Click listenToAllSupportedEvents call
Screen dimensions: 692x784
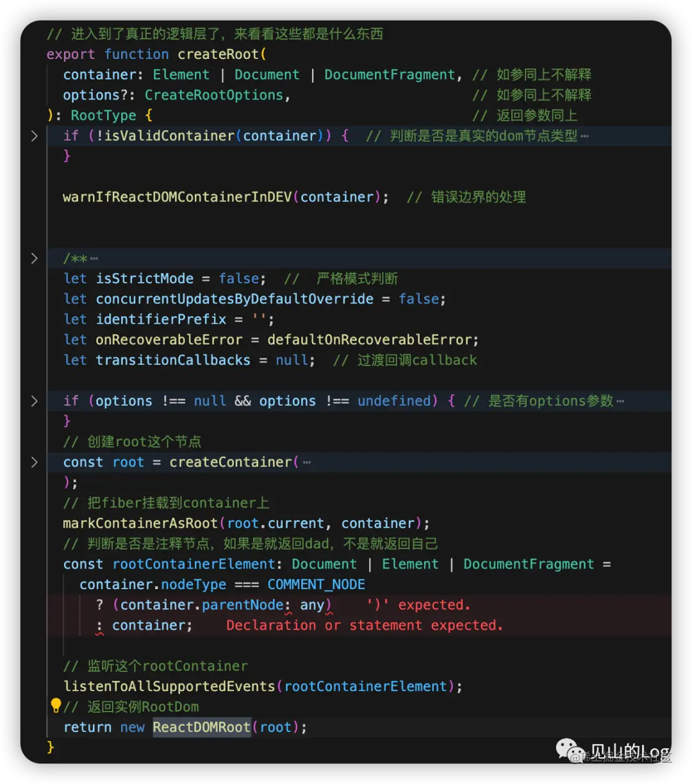click(x=169, y=687)
